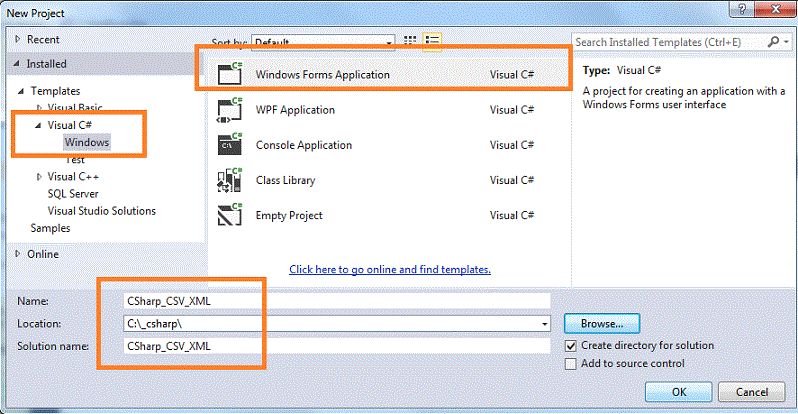
Task: Click the Console Application template icon
Action: pyautogui.click(x=230, y=145)
